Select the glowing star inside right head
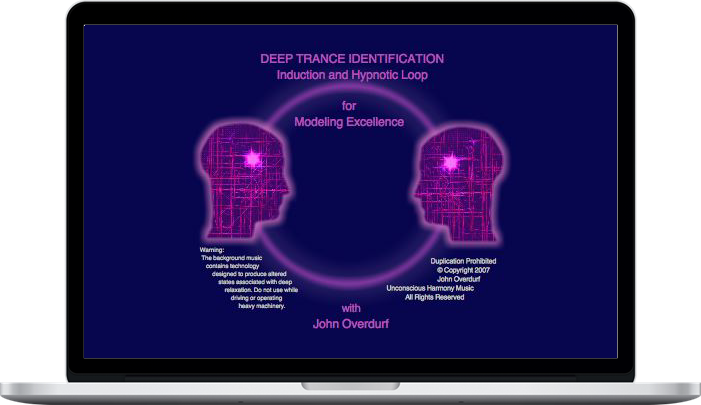Screen dimensions: 701x405 (x=449, y=162)
